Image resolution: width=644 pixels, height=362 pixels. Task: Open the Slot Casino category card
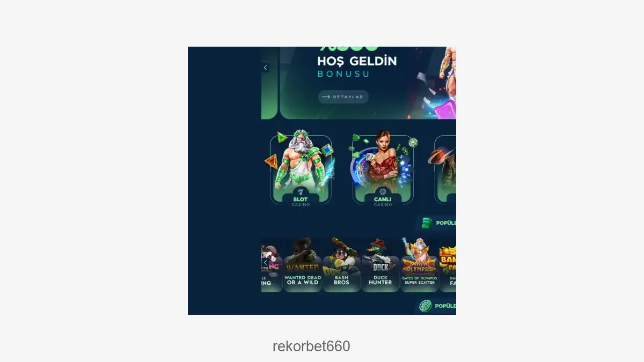[x=301, y=169]
